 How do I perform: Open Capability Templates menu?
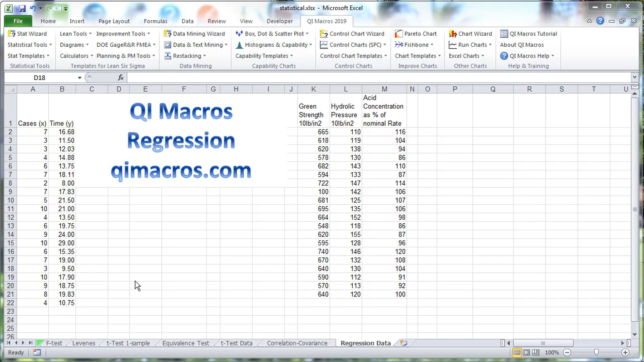(x=264, y=56)
